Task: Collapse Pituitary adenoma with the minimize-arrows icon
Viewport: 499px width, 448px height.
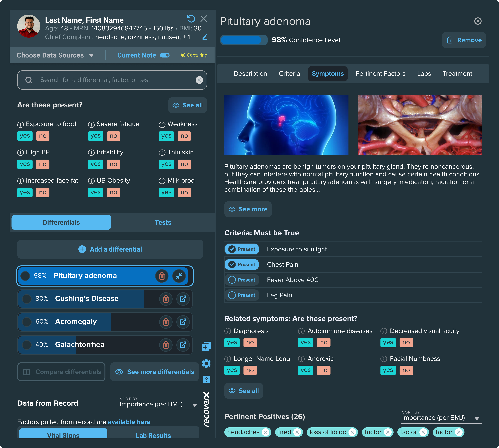Action: click(179, 276)
